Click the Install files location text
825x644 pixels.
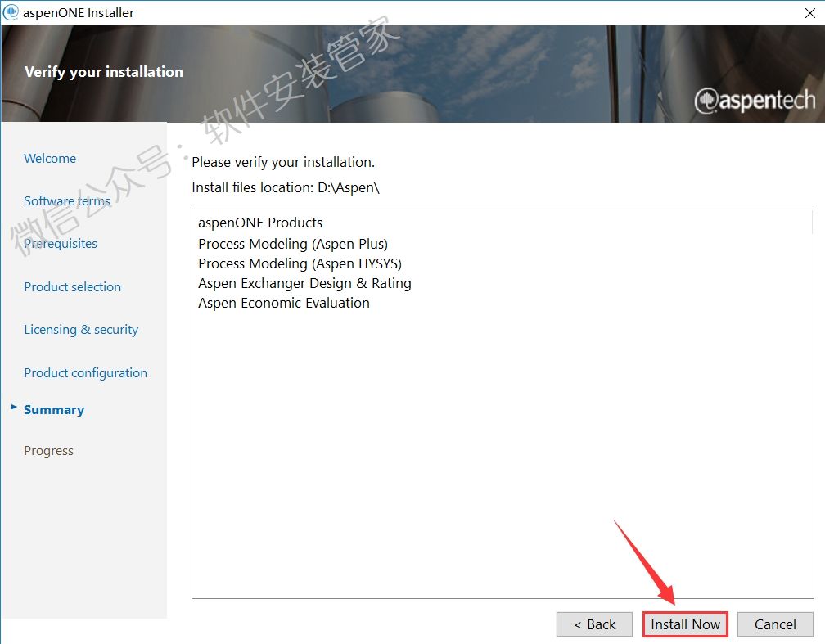click(286, 188)
